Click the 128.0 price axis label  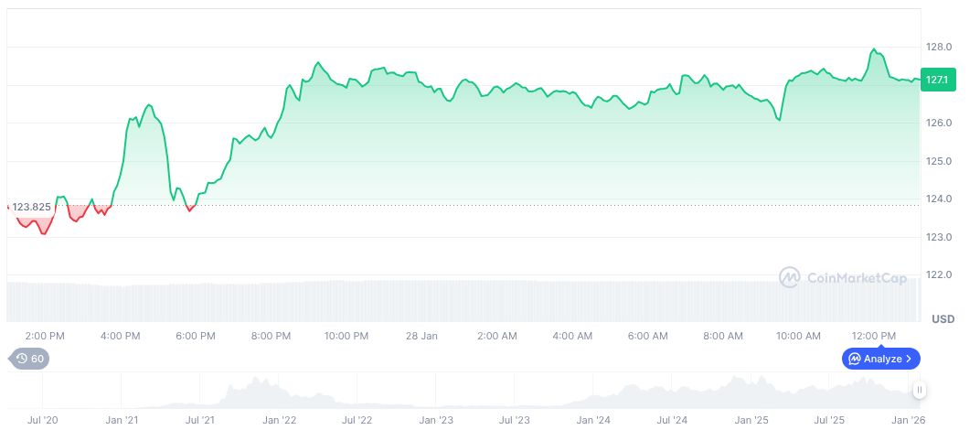click(941, 47)
